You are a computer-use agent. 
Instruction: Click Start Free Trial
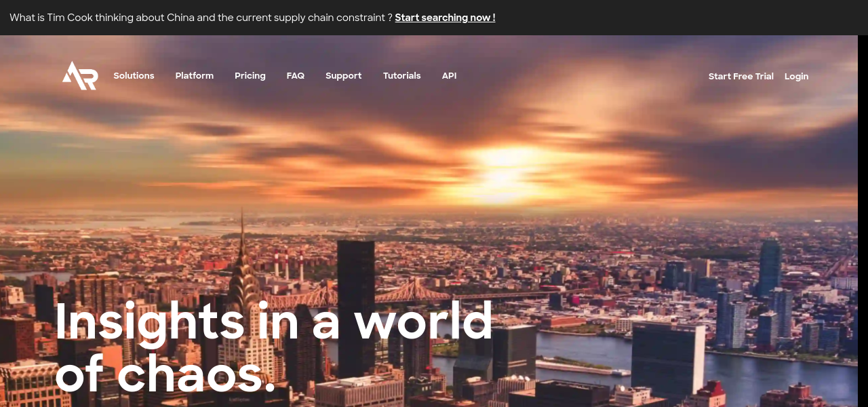pyautogui.click(x=741, y=77)
